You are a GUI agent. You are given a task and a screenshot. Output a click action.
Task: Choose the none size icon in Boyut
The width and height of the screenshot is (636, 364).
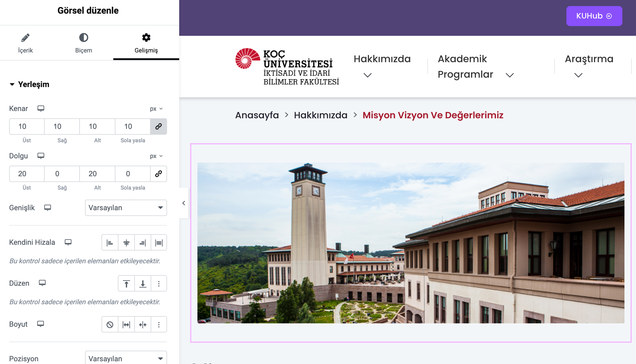tap(110, 325)
